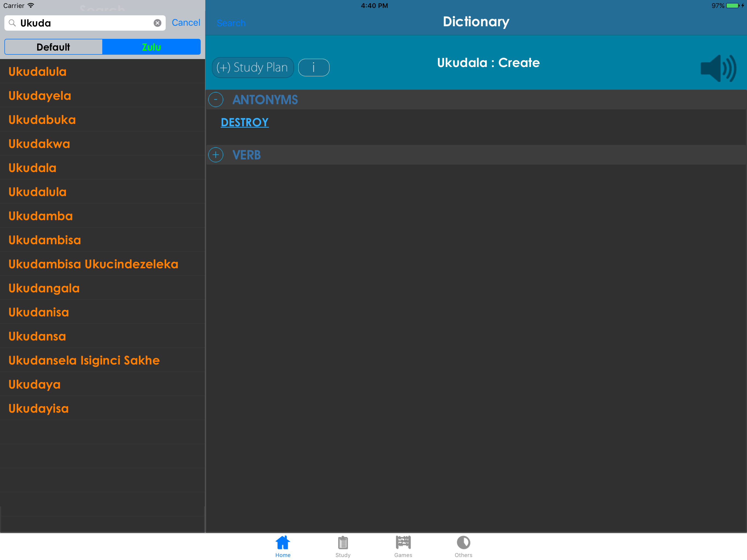The width and height of the screenshot is (747, 560).
Task: Collapse the ANTONYMS section
Action: 216,100
